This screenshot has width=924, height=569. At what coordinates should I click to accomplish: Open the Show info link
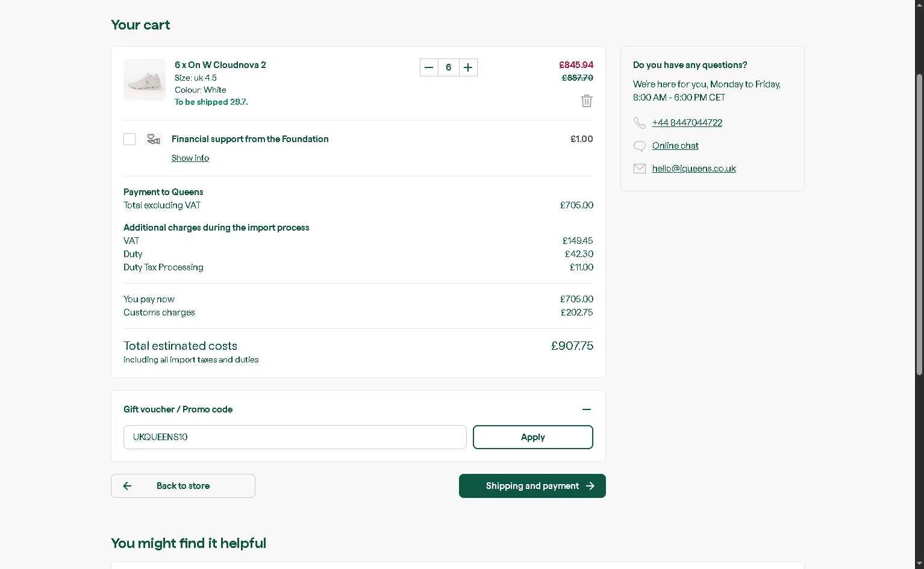(190, 158)
